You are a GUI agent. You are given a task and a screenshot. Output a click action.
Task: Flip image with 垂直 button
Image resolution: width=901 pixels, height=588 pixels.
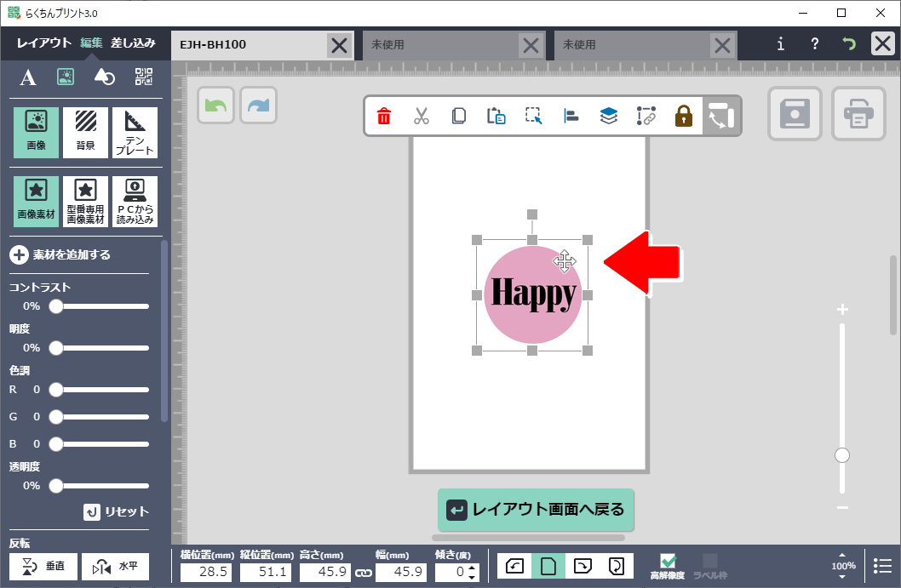43,567
